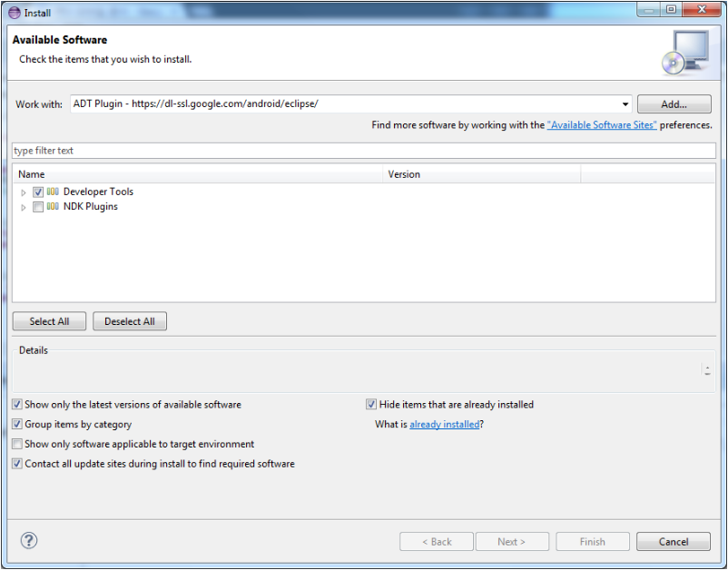Viewport: 728px width, 570px height.
Task: Click the Developer Tools category icon
Action: pos(53,192)
